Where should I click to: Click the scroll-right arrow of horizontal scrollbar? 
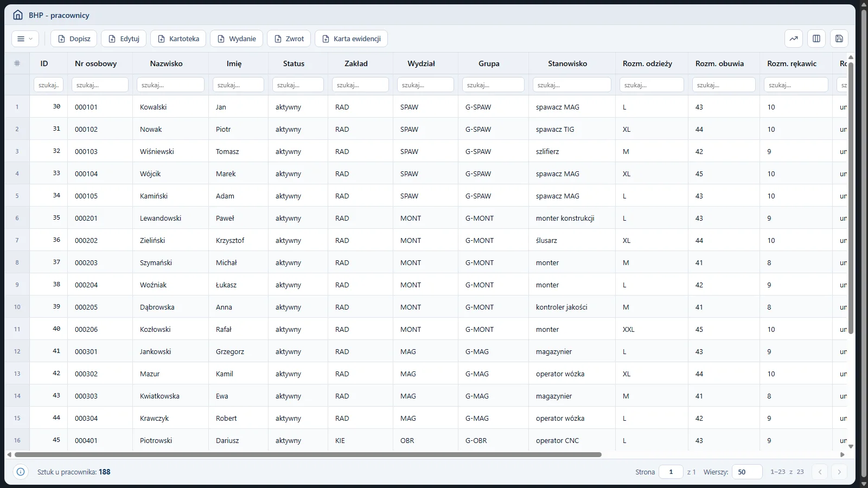(x=843, y=454)
